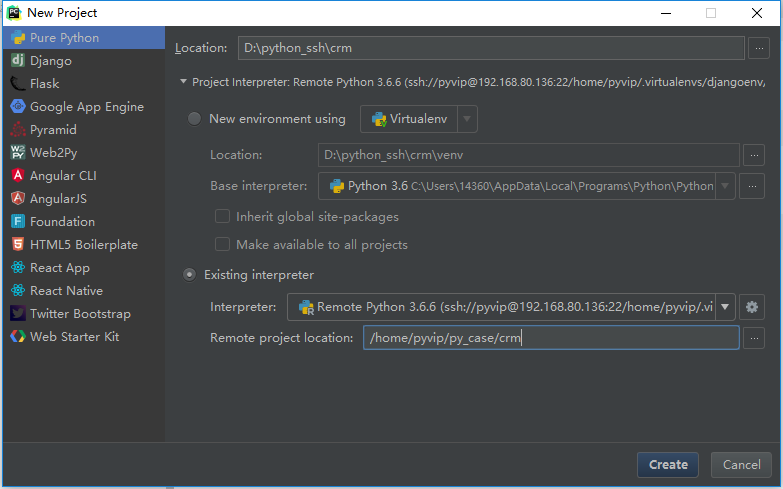Select React Native entry
Screen dimensions: 783x489
pos(84,290)
